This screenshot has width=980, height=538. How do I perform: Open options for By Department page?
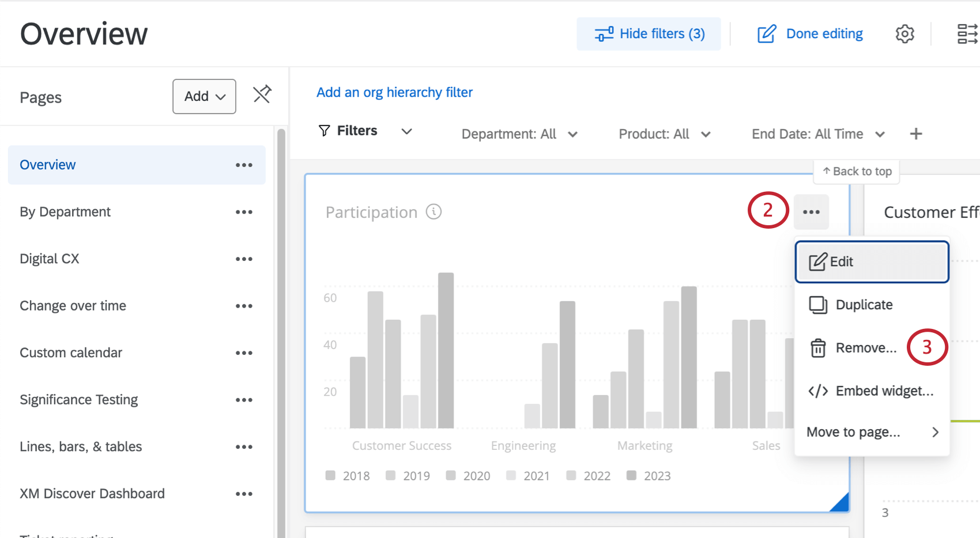pyautogui.click(x=244, y=212)
